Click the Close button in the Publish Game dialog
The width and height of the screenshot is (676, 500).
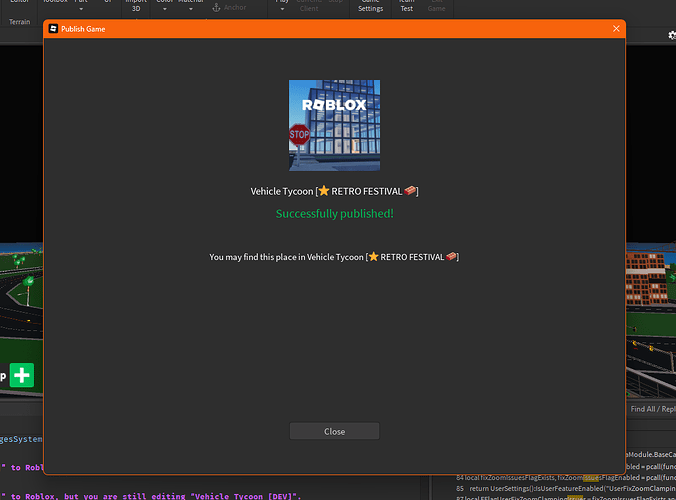(334, 431)
